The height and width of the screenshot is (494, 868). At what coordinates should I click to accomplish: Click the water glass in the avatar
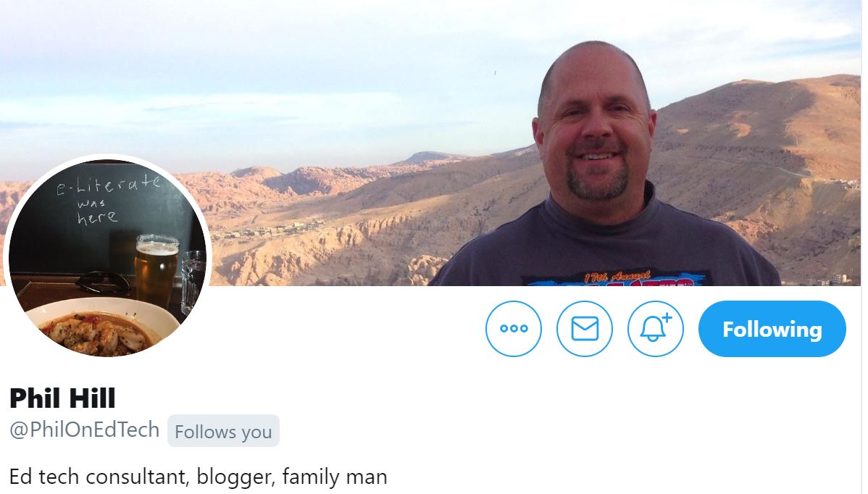tap(191, 282)
